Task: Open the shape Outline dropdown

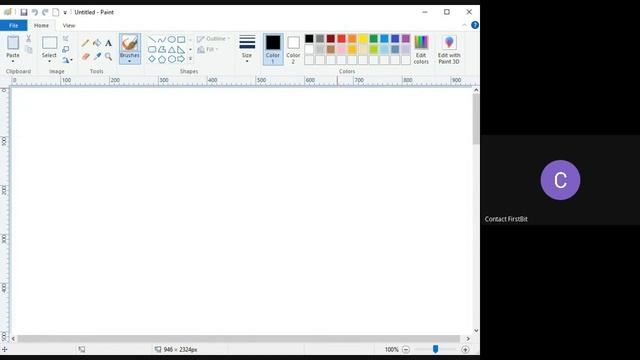Action: pyautogui.click(x=213, y=39)
